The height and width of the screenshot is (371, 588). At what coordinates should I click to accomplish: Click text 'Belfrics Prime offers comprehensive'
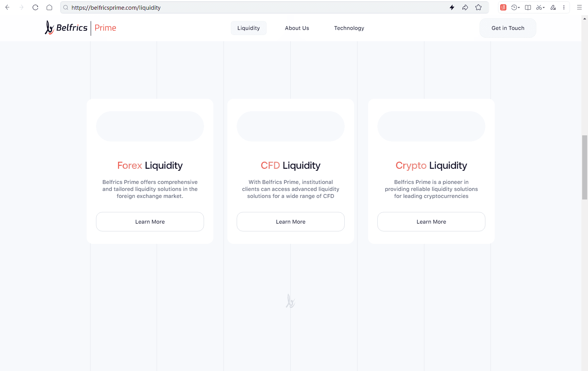pos(150,182)
